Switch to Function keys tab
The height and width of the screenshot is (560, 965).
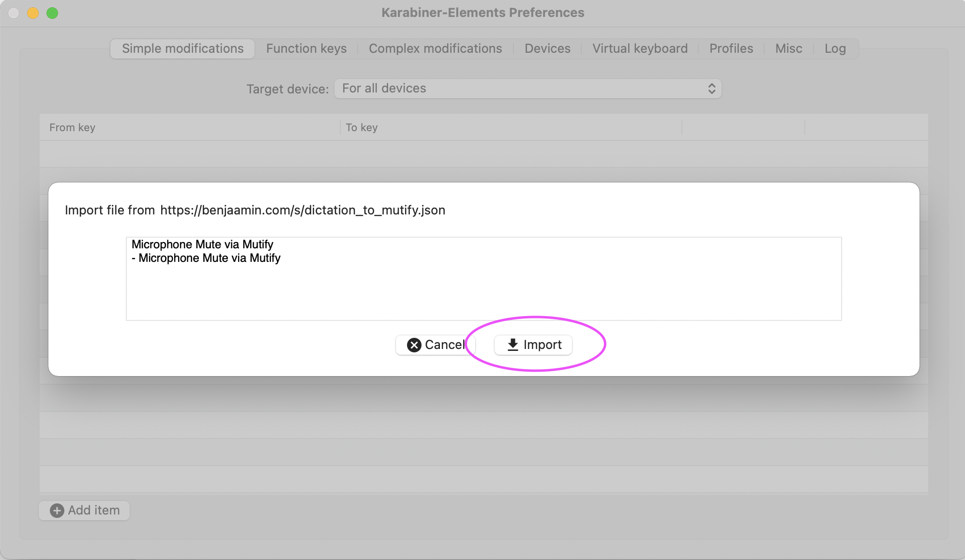tap(306, 48)
